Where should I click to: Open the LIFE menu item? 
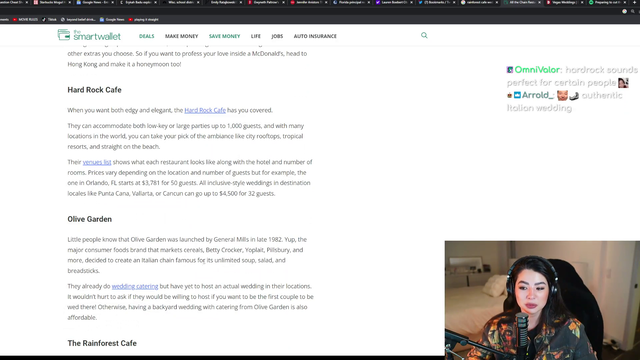coord(256,36)
